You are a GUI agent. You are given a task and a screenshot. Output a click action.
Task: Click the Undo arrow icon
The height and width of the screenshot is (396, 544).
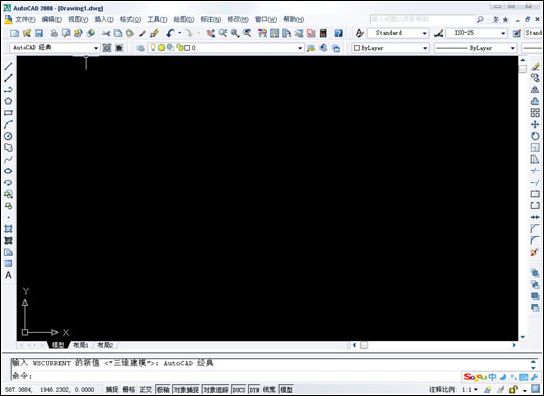(170, 33)
